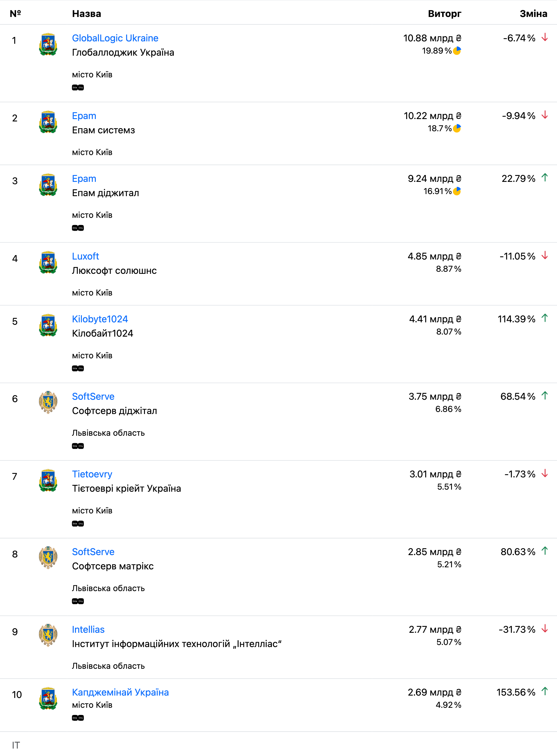The width and height of the screenshot is (557, 756).
Task: Open the Intellias company link
Action: point(88,630)
